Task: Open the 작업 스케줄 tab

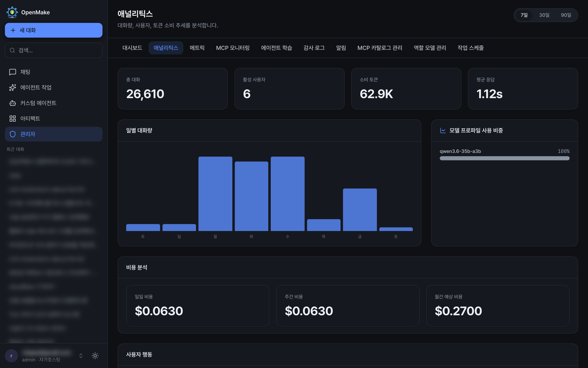Action: pyautogui.click(x=470, y=48)
